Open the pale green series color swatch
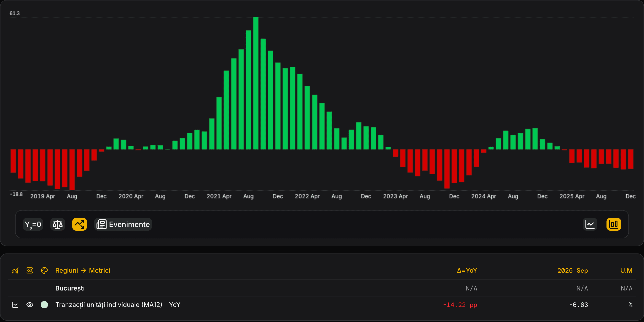Image resolution: width=644 pixels, height=322 pixels. pyautogui.click(x=44, y=304)
